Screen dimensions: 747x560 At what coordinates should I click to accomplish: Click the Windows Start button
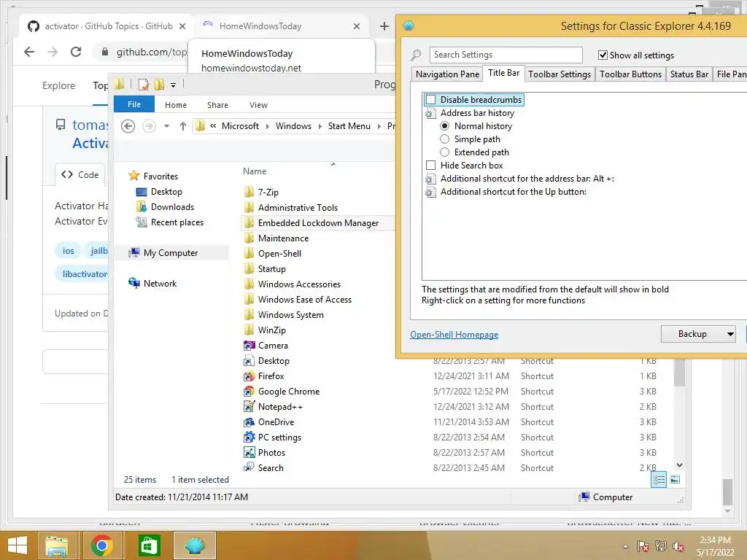(18, 545)
